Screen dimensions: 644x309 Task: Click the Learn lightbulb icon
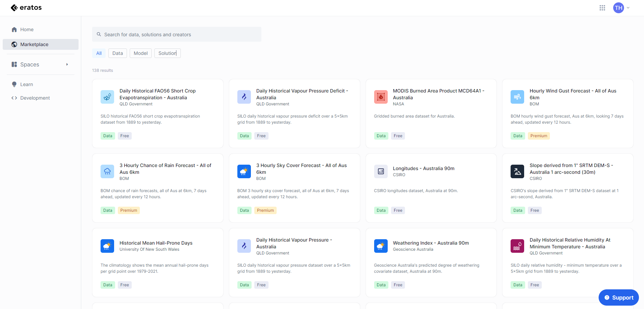click(14, 84)
